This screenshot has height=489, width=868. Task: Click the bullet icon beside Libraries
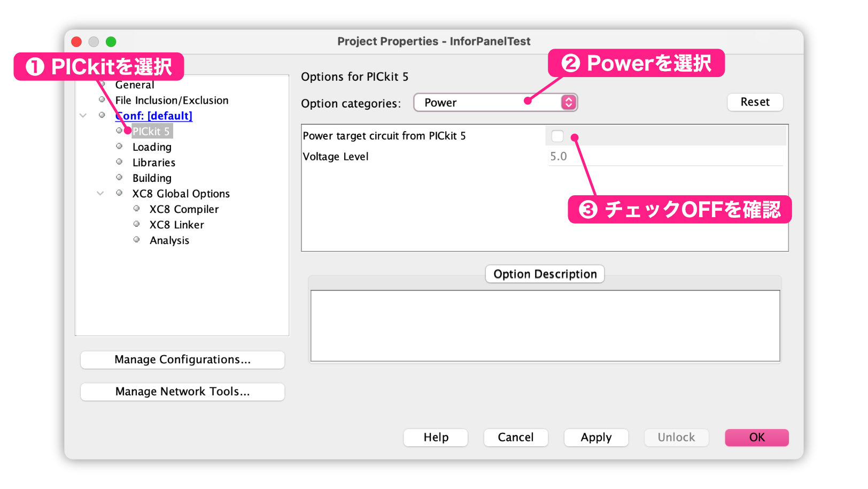tap(119, 162)
